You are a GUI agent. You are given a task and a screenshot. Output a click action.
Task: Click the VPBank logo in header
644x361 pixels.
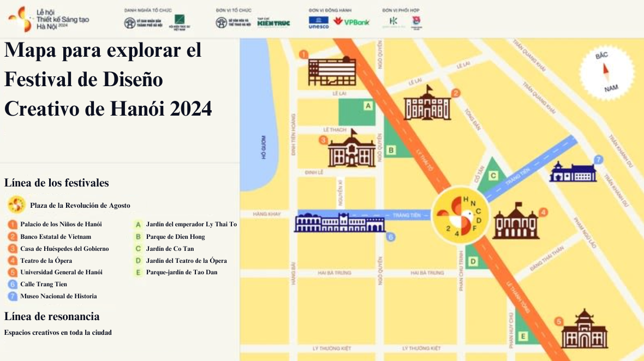352,22
